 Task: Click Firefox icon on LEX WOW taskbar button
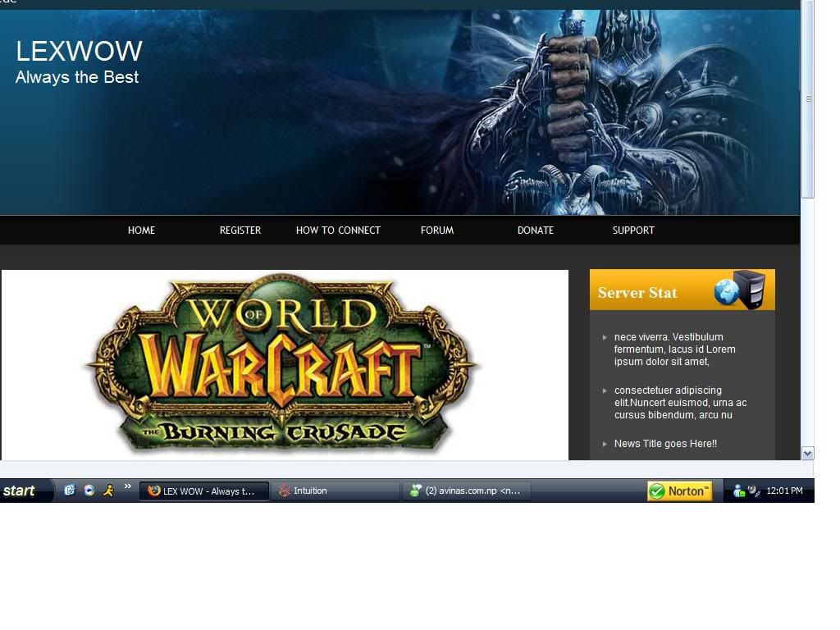point(153,491)
